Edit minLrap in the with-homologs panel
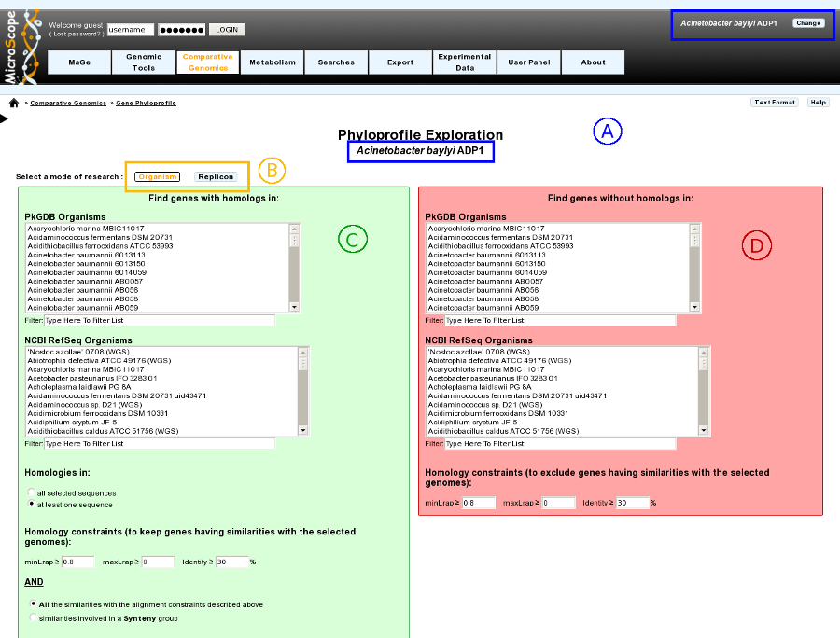 click(x=78, y=562)
